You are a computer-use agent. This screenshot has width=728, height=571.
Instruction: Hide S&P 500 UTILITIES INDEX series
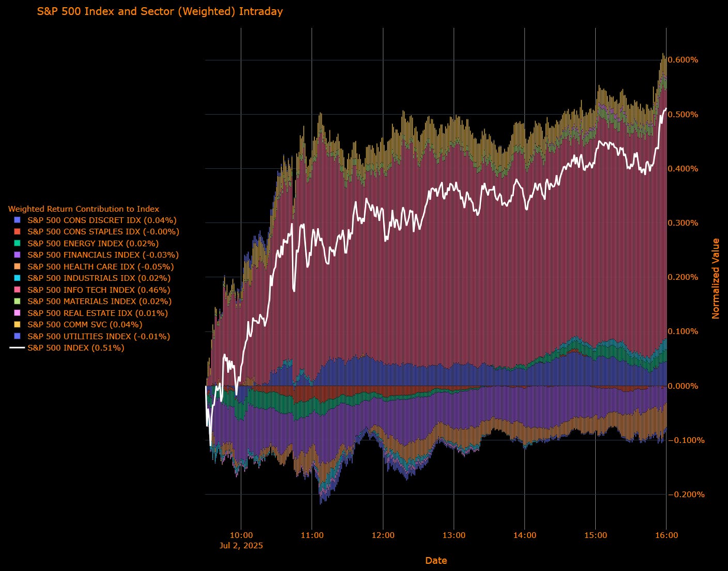point(99,336)
